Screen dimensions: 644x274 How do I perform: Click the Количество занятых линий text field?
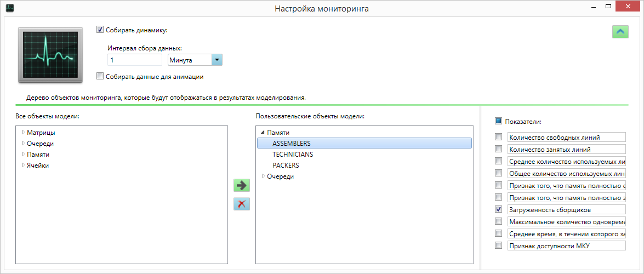pyautogui.click(x=566, y=149)
